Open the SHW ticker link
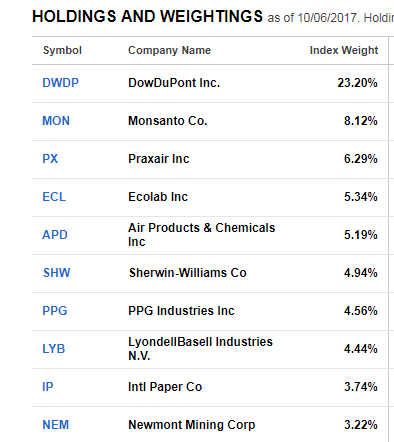Image resolution: width=394 pixels, height=442 pixels. coord(57,273)
